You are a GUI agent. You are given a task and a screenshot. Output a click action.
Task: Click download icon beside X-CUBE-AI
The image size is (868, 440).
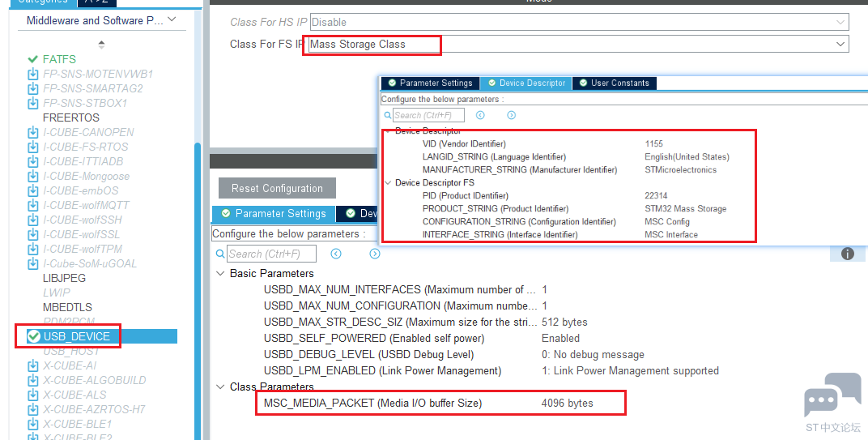click(32, 365)
